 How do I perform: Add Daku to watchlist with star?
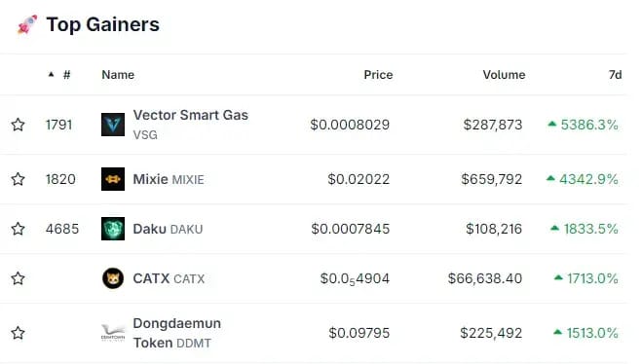[x=18, y=229]
